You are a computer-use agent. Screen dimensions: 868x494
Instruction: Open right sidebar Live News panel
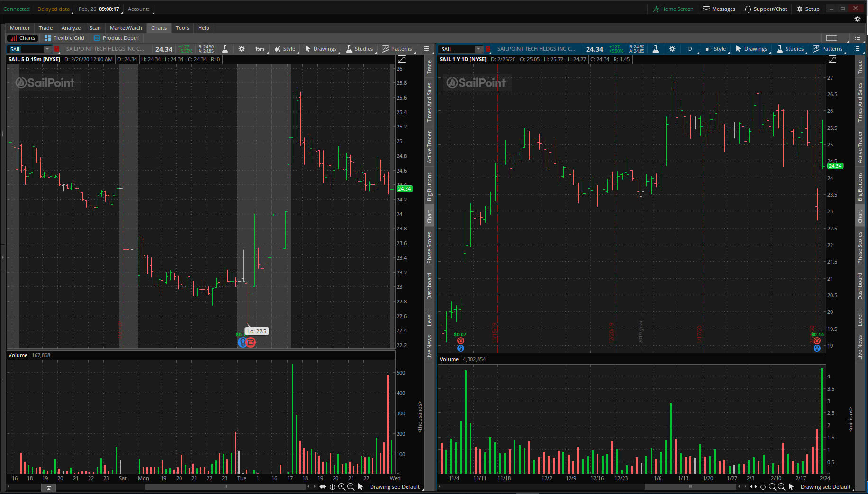click(x=860, y=347)
